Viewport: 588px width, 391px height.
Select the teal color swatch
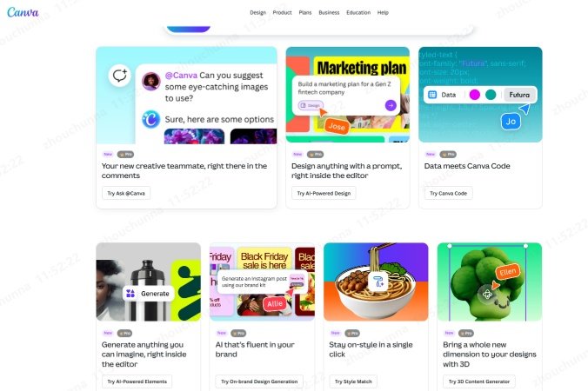(x=491, y=95)
